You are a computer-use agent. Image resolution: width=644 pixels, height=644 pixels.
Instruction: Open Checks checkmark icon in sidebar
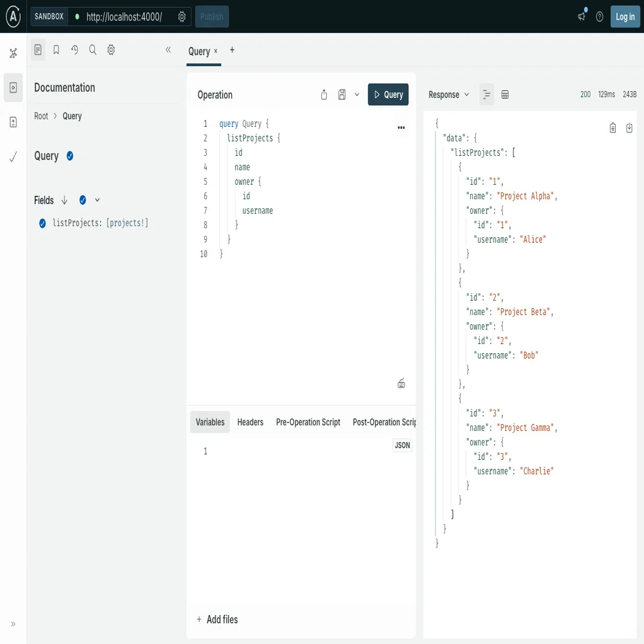13,157
